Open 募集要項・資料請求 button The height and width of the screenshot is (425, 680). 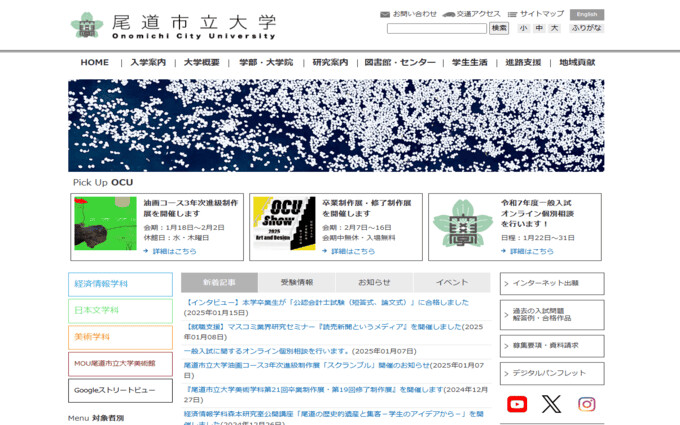click(552, 346)
